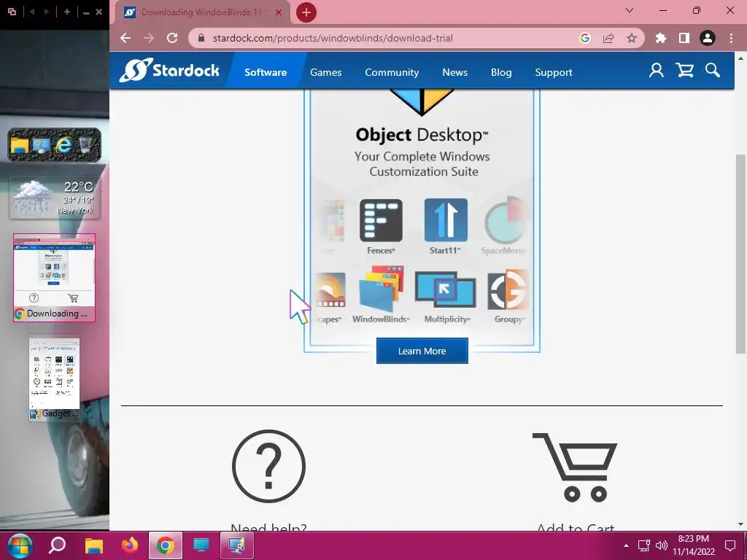Select the Multiplicity product icon
747x560 pixels.
[x=446, y=289]
